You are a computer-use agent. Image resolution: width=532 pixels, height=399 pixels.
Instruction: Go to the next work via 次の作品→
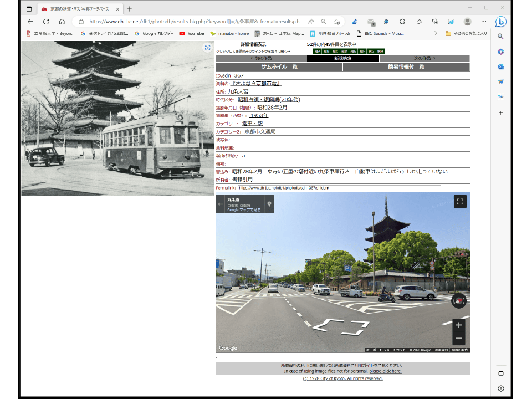pyautogui.click(x=424, y=58)
